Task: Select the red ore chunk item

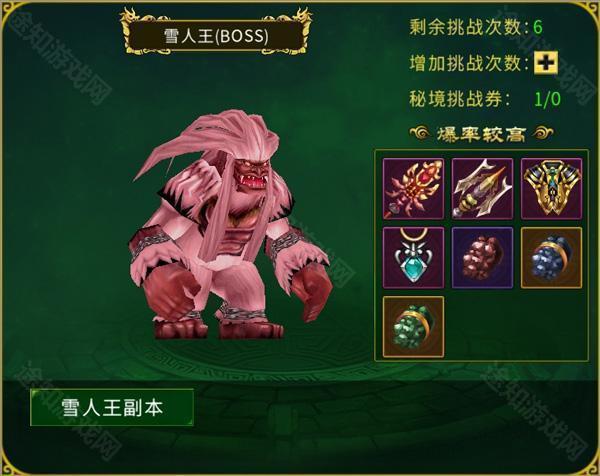Action: click(482, 258)
